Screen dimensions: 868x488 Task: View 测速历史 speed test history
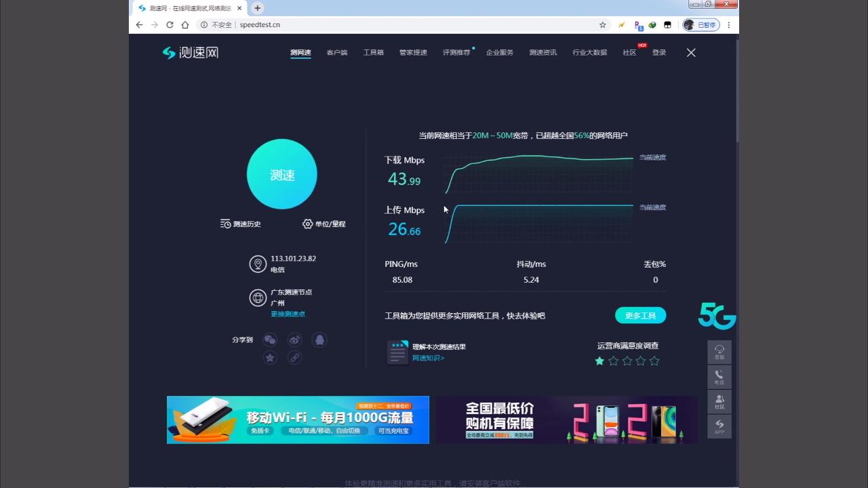[x=241, y=224]
